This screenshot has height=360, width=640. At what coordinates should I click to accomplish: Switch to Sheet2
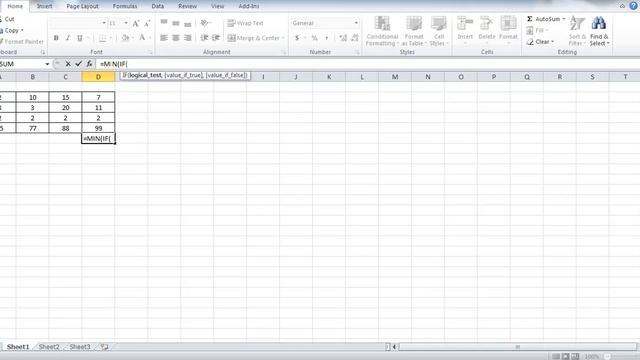49,347
